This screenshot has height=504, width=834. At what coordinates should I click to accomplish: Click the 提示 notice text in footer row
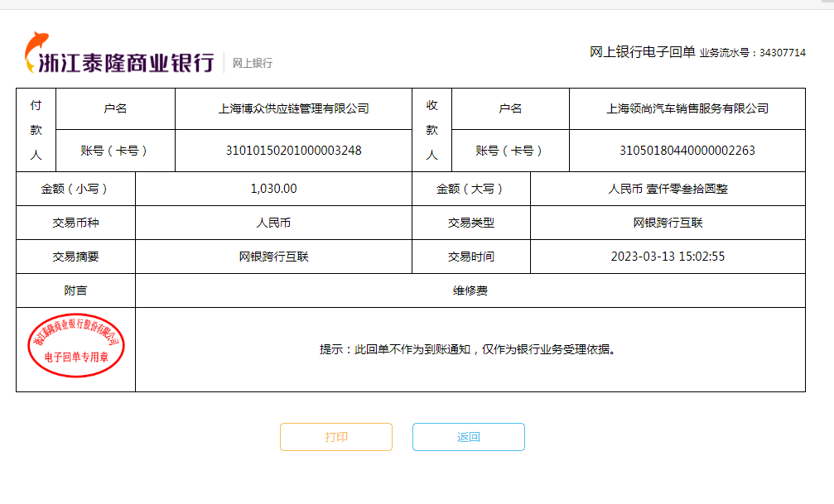tap(470, 349)
